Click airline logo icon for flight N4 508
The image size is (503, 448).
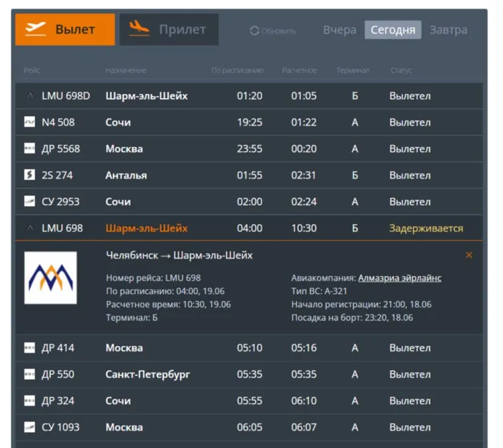point(30,122)
